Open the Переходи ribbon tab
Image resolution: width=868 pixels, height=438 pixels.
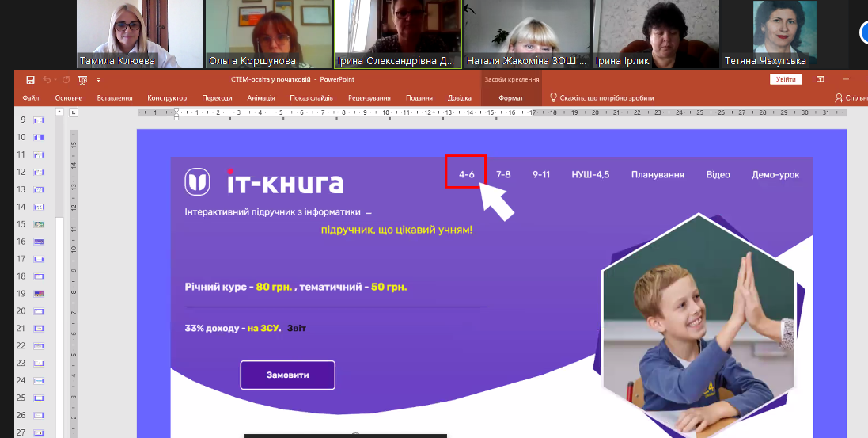coord(217,98)
